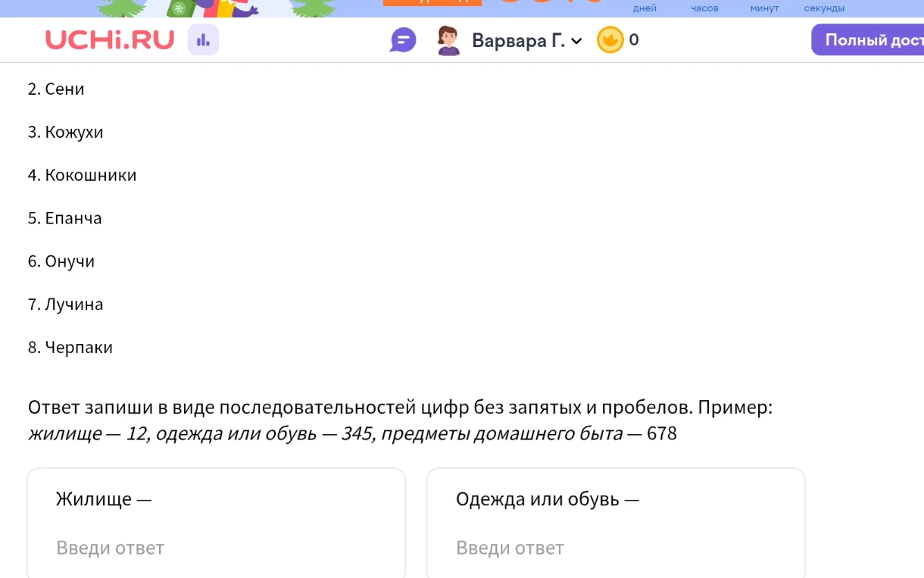The width and height of the screenshot is (924, 578).
Task: Click the 'секунды' countdown label
Action: [824, 8]
